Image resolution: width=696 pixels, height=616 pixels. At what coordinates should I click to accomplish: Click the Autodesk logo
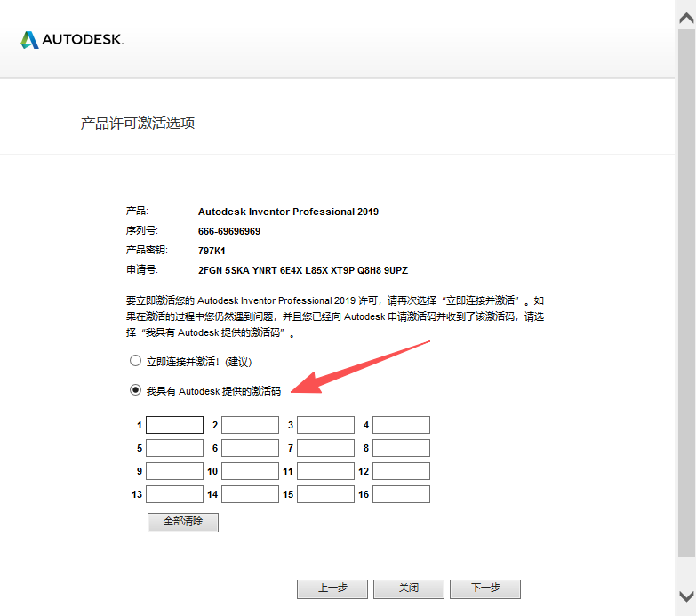[x=72, y=40]
